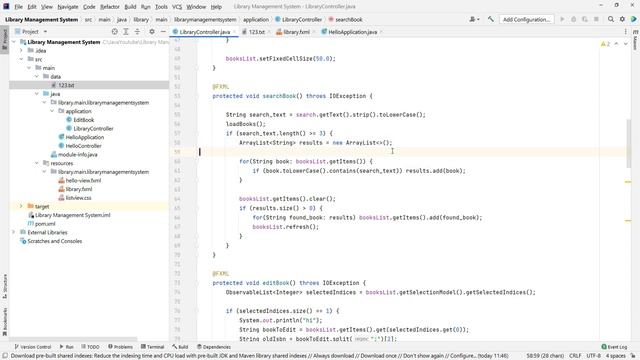Viewport: 640px width, 360px height.
Task: Click the Run play icon in toolbar
Action: point(562,19)
